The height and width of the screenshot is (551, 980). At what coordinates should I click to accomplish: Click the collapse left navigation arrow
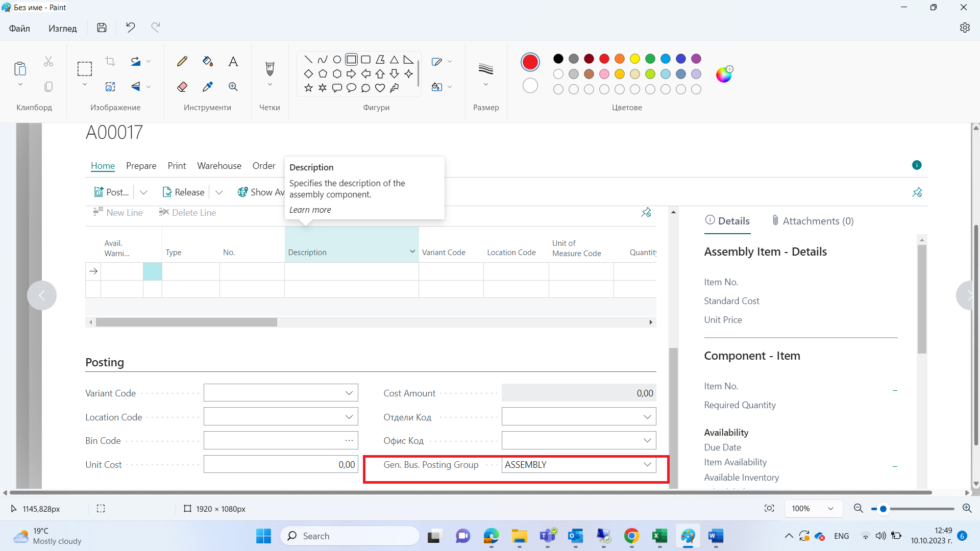pyautogui.click(x=42, y=296)
